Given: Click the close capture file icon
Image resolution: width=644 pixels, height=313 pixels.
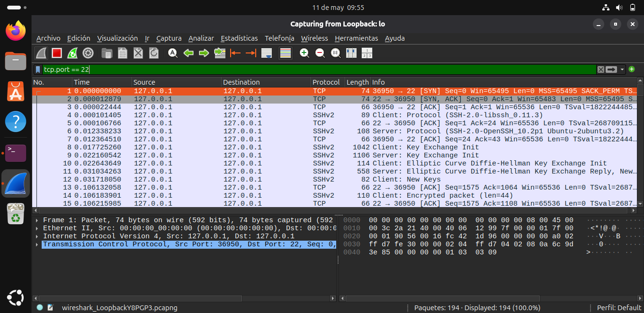Looking at the screenshot, I should tap(138, 53).
